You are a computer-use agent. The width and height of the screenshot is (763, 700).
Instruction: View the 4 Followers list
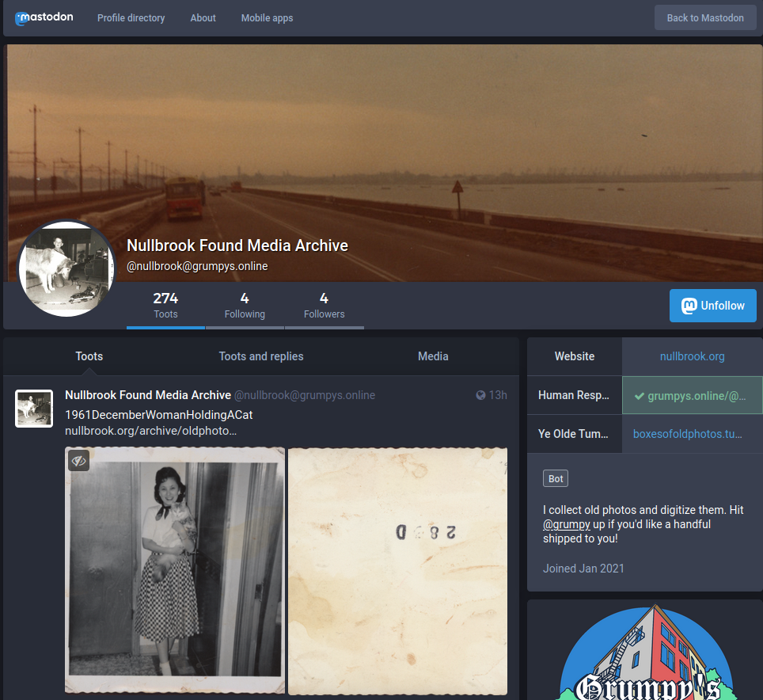click(x=324, y=305)
